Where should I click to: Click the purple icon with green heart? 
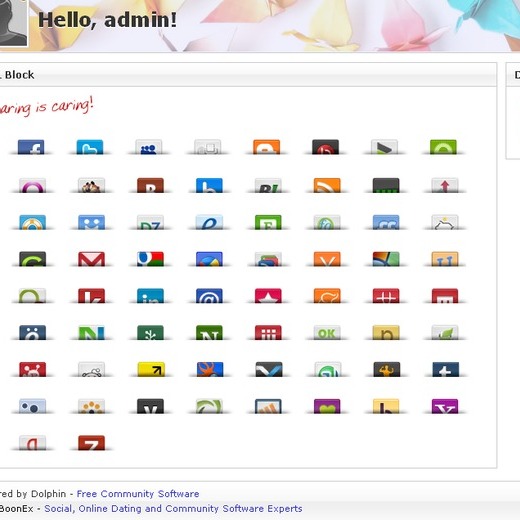coord(327,406)
